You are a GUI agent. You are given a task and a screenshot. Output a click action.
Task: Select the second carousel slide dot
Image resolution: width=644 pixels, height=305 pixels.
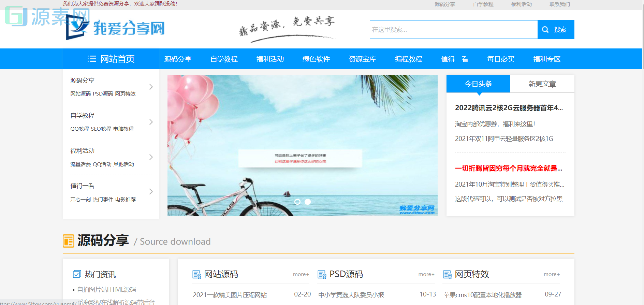[x=308, y=202]
